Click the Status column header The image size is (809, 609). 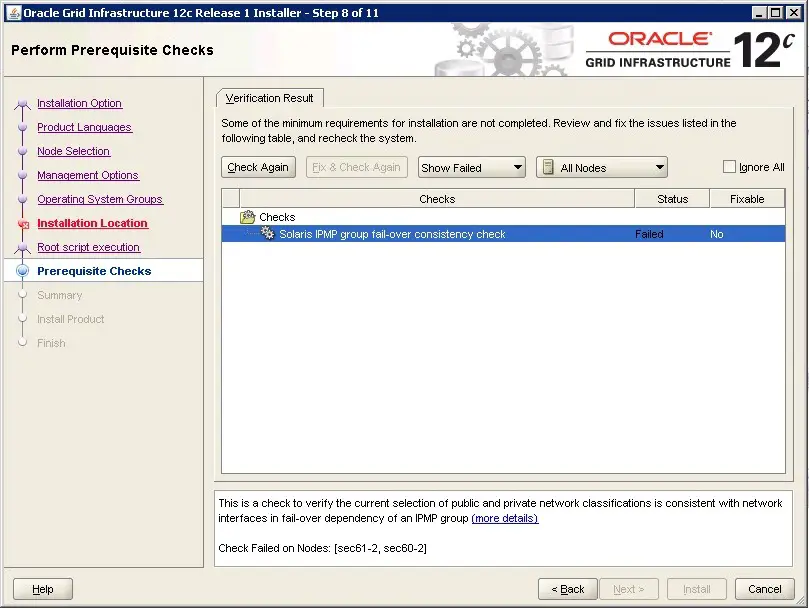point(672,199)
